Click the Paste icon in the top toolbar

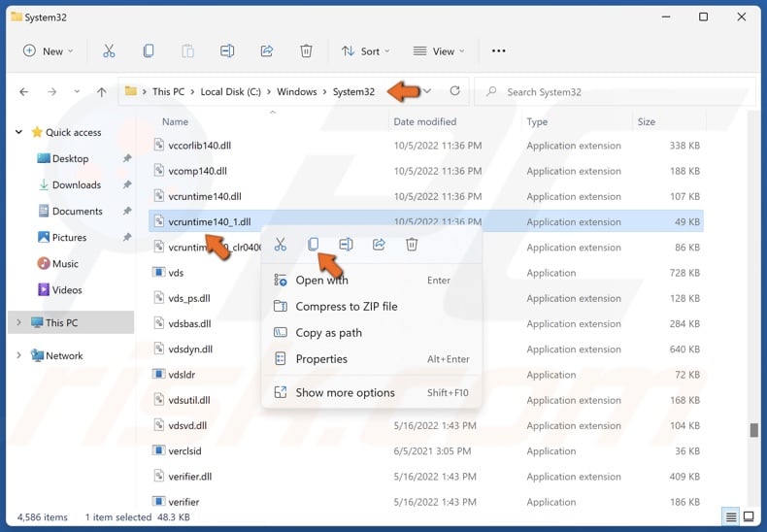point(187,50)
